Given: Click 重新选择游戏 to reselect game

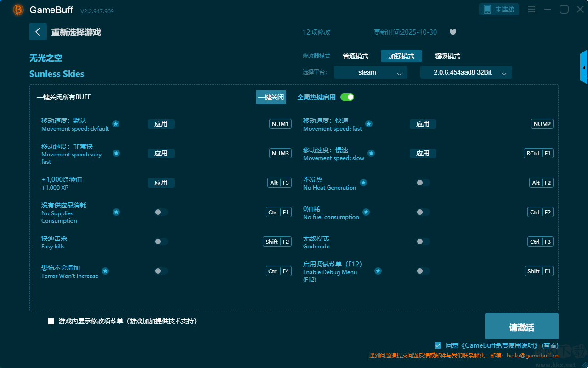Looking at the screenshot, I should 76,32.
